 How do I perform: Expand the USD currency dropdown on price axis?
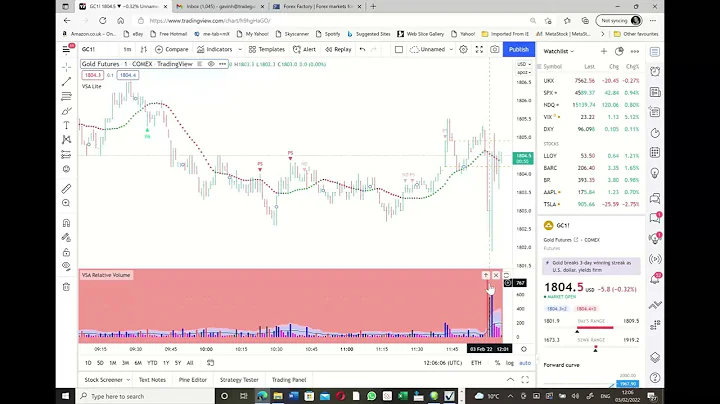523,65
